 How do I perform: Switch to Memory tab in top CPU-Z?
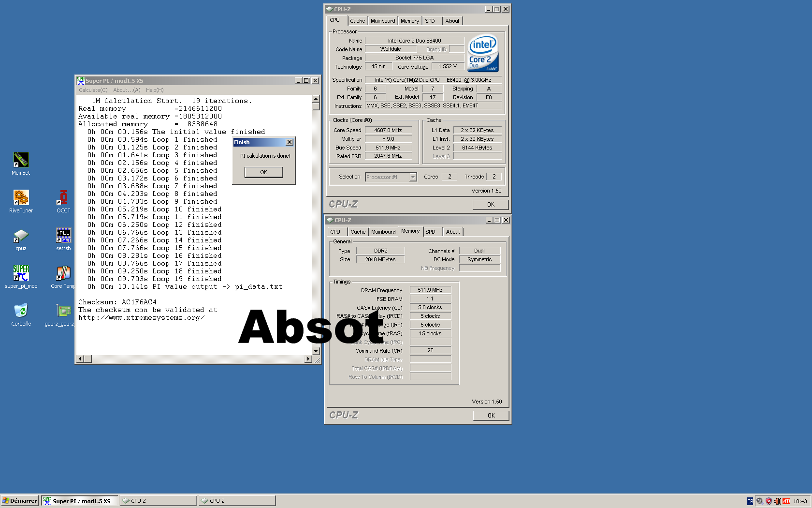pos(410,21)
